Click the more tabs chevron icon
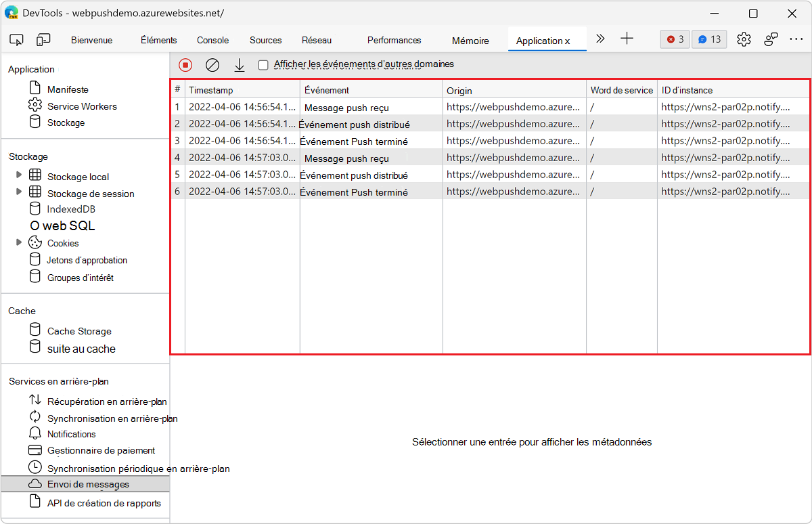Viewport: 812px width, 524px height. (x=600, y=39)
